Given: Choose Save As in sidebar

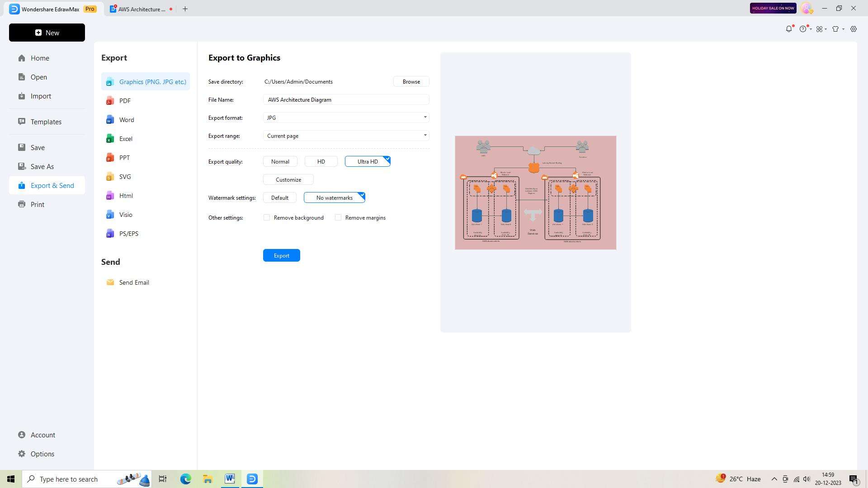Looking at the screenshot, I should click(x=47, y=166).
